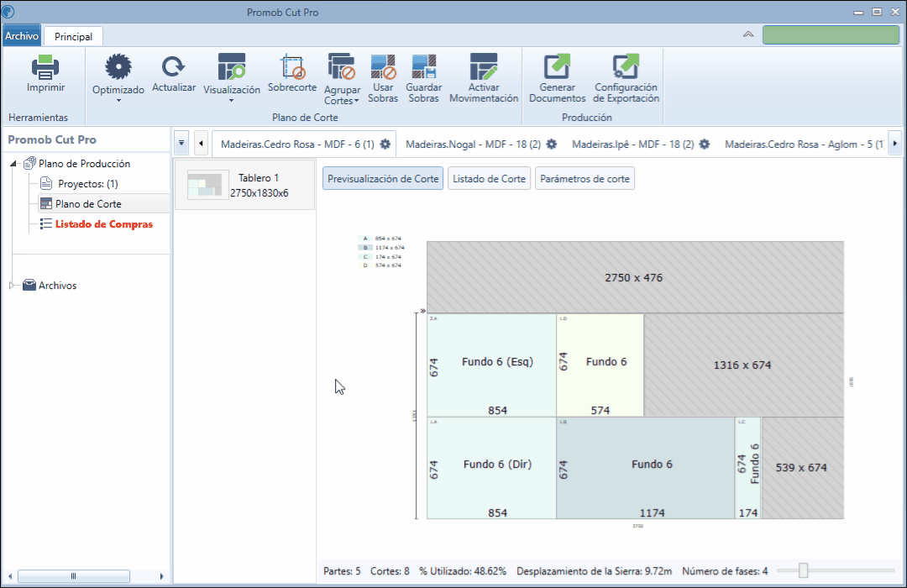Open settings gear of Ipê MDF 18 tab
Viewport: 907px width, 588px height.
point(704,144)
